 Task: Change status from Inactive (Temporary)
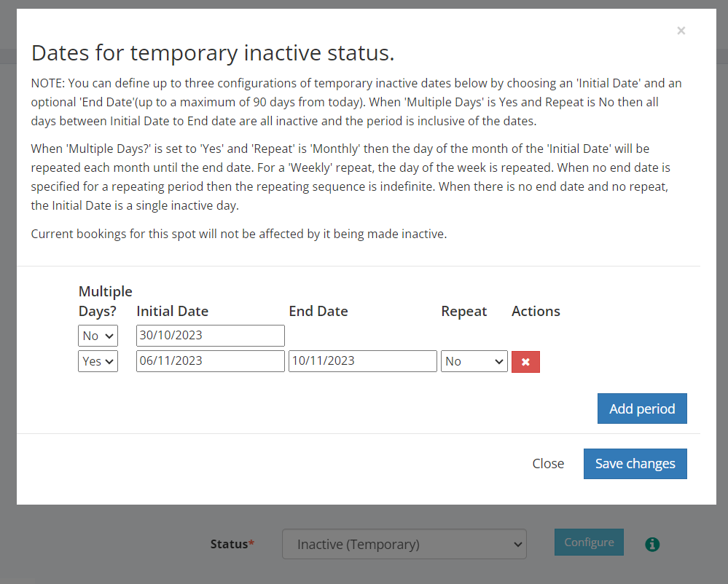pos(404,544)
